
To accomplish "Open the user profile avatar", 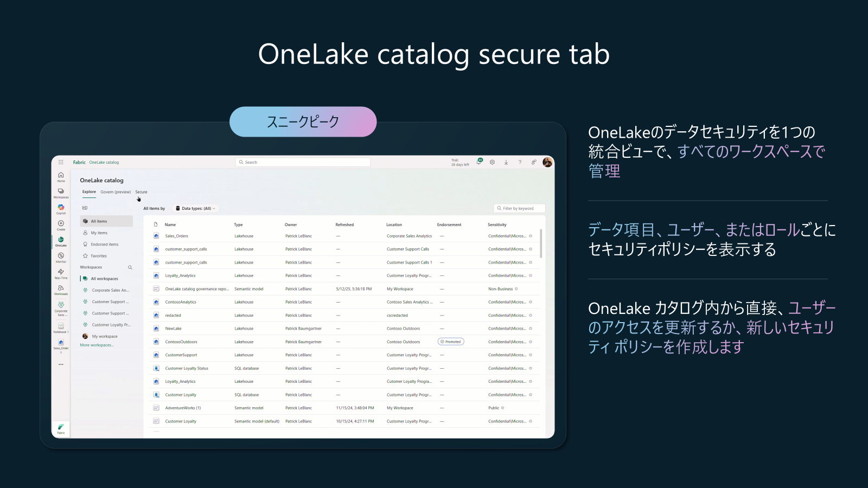I will coord(547,162).
